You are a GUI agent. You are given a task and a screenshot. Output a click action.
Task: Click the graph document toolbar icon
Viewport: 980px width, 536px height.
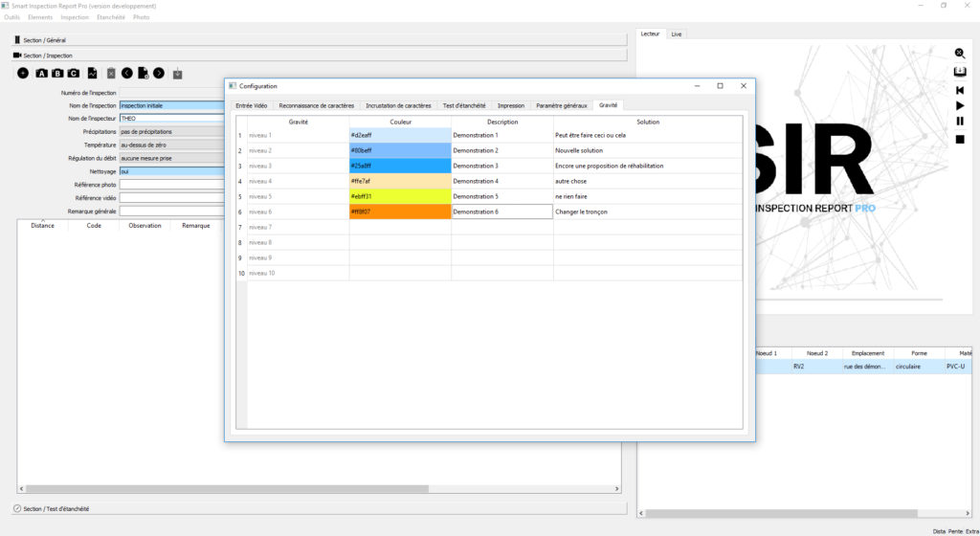pyautogui.click(x=93, y=73)
